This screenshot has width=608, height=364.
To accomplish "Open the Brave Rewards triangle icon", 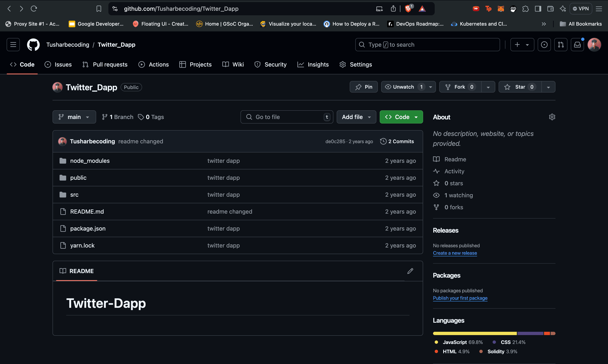I will click(x=422, y=9).
